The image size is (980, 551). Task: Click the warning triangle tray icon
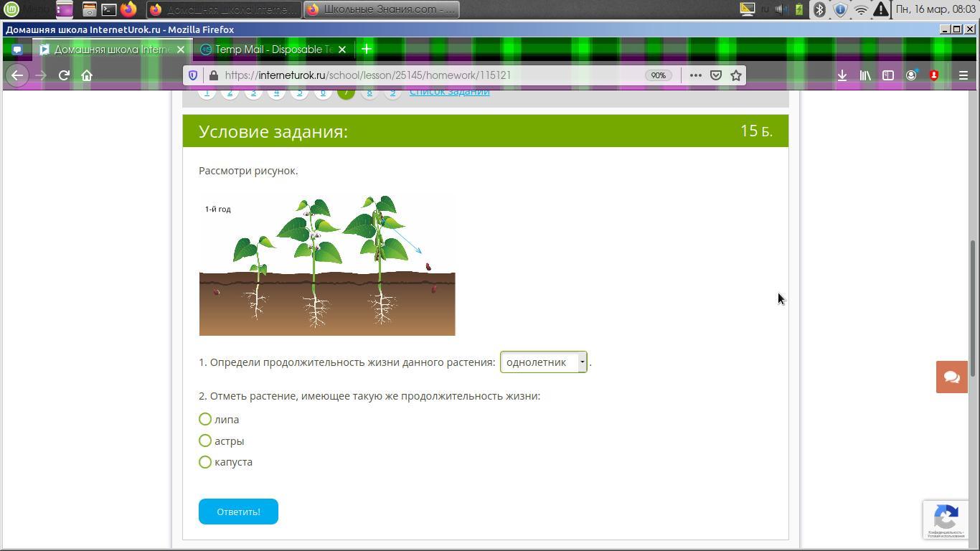click(x=881, y=9)
